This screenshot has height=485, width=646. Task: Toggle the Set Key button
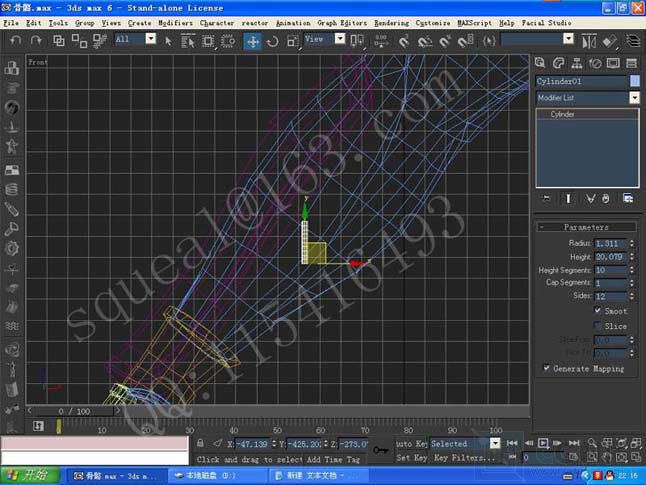pyautogui.click(x=411, y=458)
